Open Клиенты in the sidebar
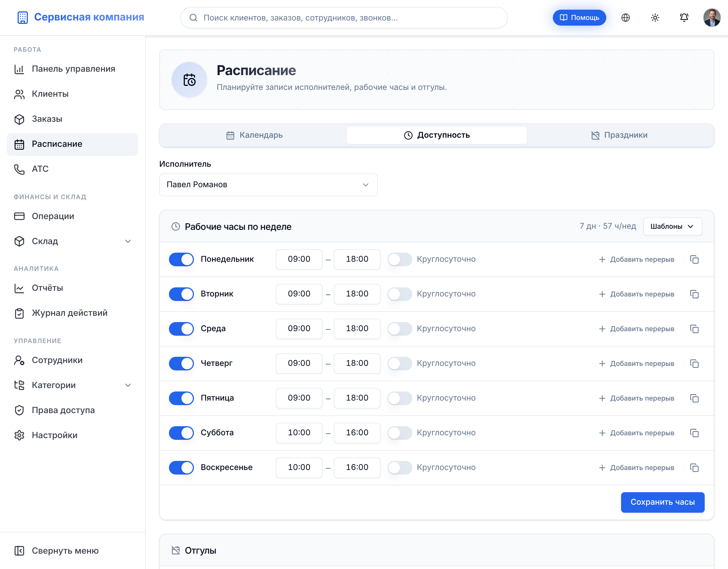The height and width of the screenshot is (569, 728). [72, 94]
